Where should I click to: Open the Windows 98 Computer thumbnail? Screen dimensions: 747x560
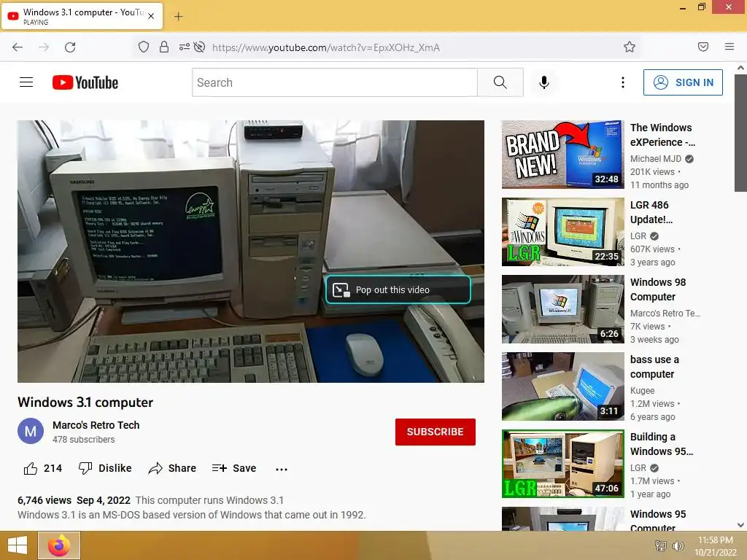coord(562,309)
